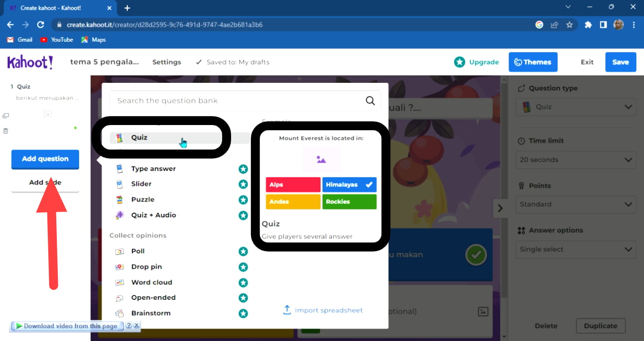Click the Upgrade star icon
The image size is (644, 341).
click(459, 62)
